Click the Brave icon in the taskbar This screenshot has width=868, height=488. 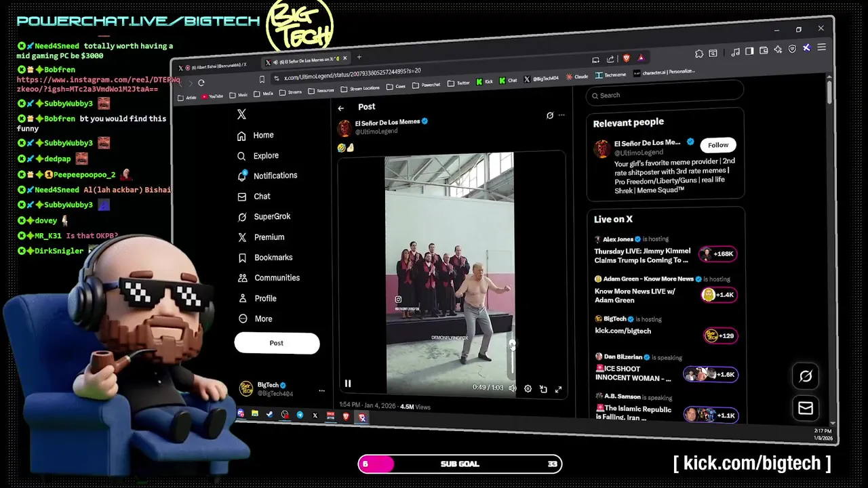click(x=346, y=416)
